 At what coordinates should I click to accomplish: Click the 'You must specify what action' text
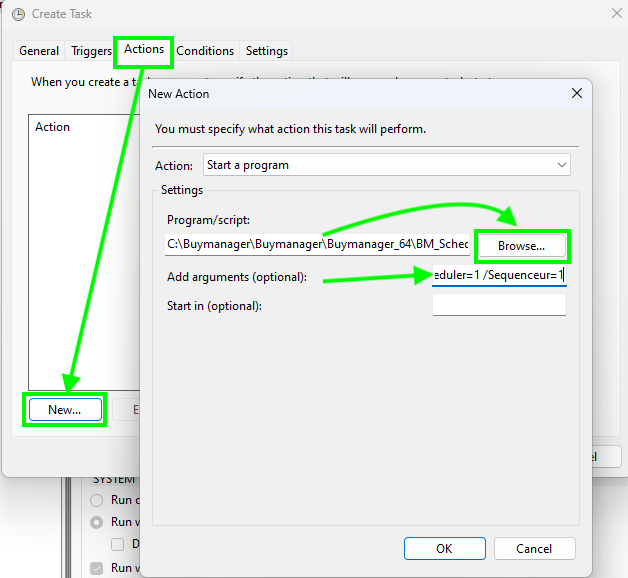pos(290,129)
